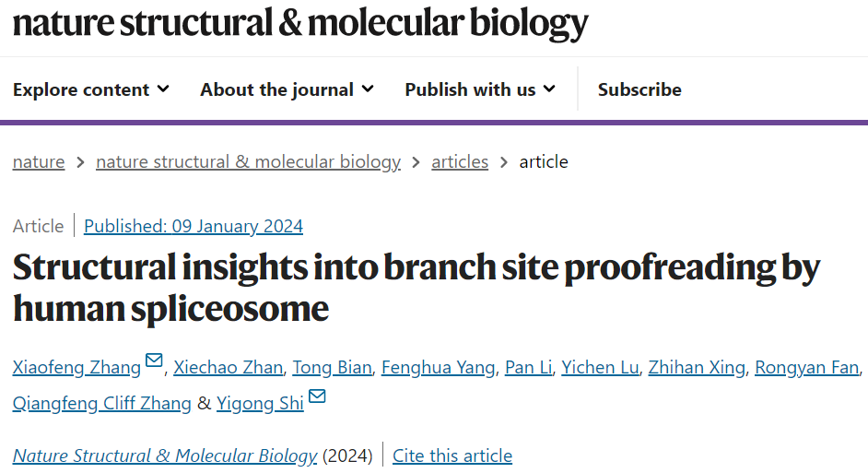Click the Cite this article link
Viewport: 868px width, 473px height.
(452, 455)
